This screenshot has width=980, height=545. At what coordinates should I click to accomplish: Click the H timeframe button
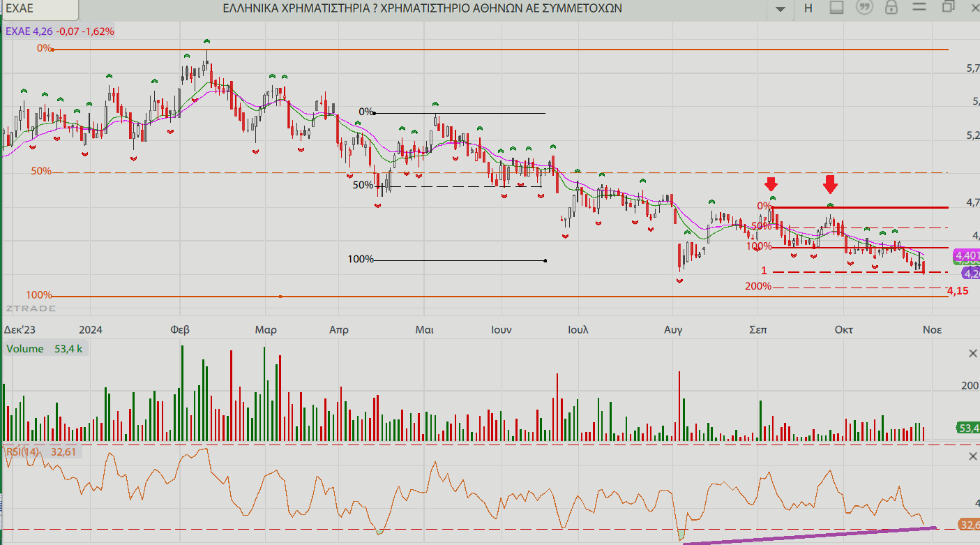click(x=808, y=8)
